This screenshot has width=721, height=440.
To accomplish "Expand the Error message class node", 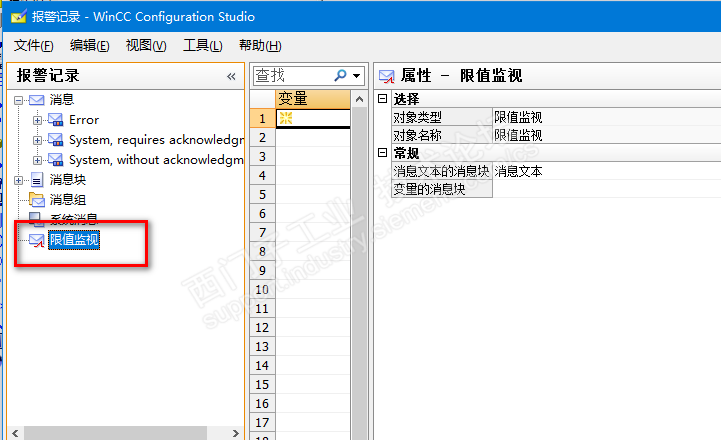I will pos(38,120).
